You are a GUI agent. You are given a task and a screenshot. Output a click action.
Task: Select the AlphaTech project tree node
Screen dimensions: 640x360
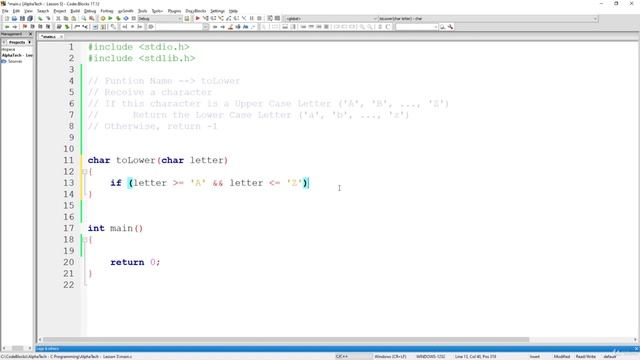point(17,55)
